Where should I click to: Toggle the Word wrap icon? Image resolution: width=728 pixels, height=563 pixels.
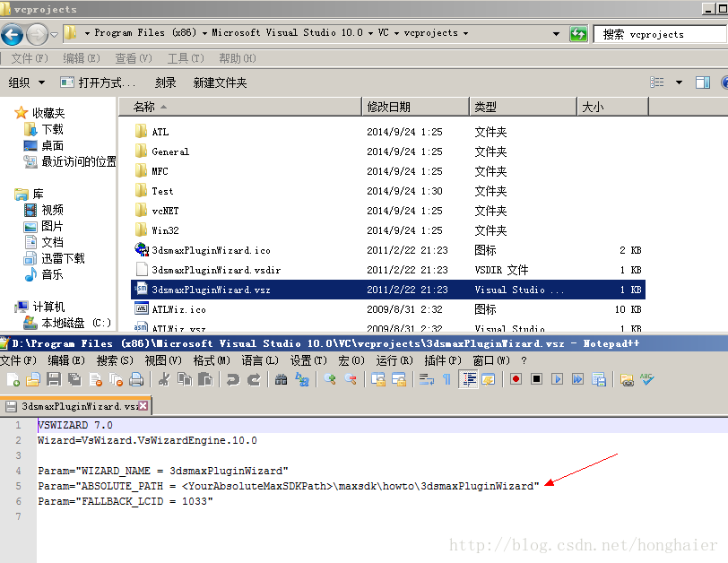coord(426,379)
